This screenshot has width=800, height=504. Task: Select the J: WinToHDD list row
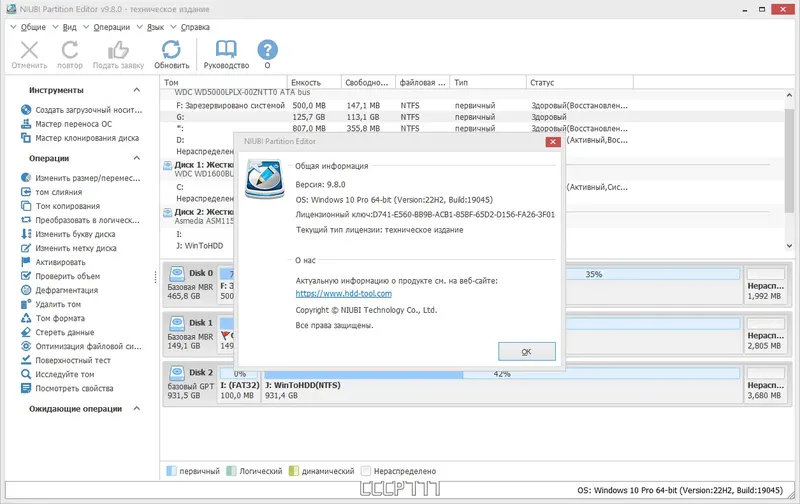click(199, 245)
